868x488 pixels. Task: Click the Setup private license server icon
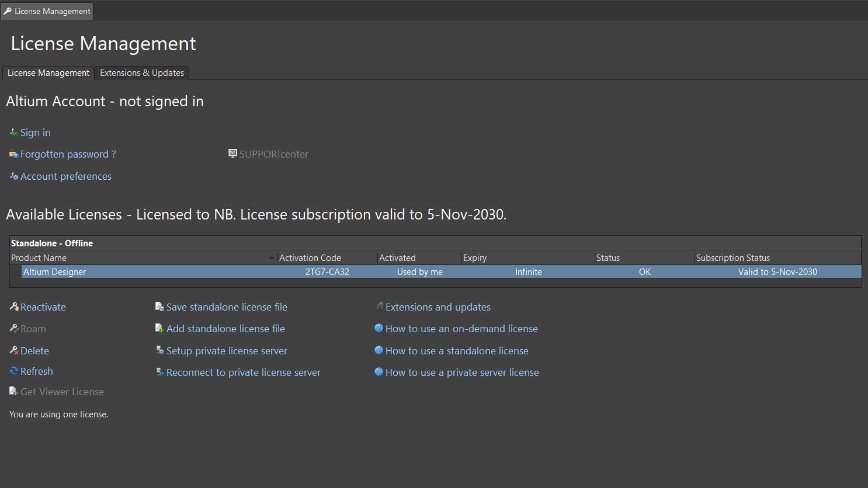pos(159,350)
